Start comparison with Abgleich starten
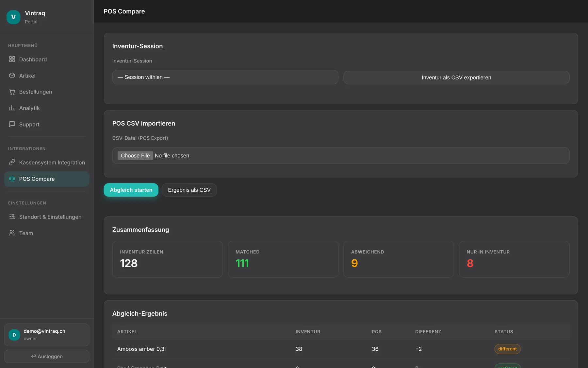The height and width of the screenshot is (368, 588). pos(131,190)
